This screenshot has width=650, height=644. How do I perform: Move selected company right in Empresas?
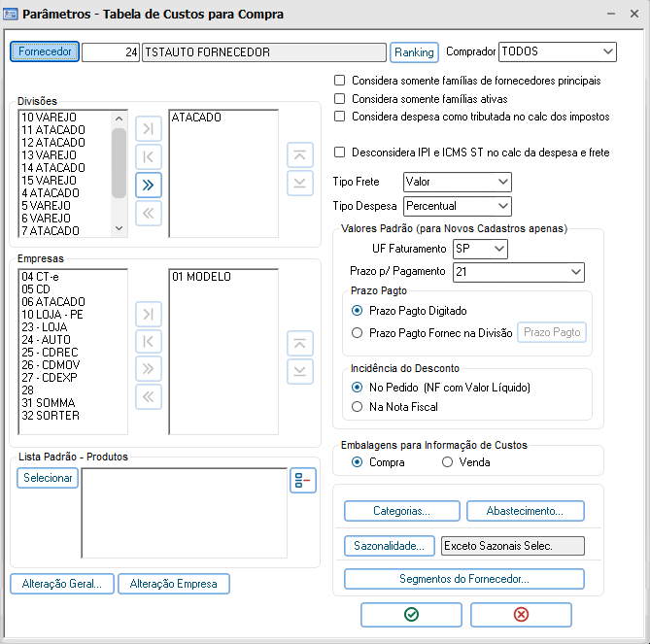(x=149, y=314)
